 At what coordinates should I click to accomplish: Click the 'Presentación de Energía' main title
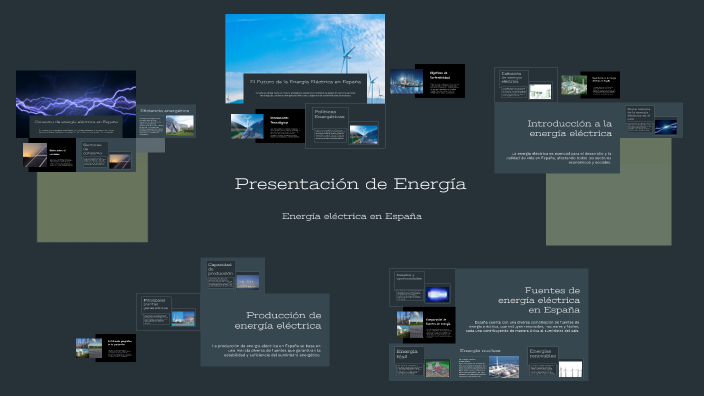pyautogui.click(x=350, y=184)
